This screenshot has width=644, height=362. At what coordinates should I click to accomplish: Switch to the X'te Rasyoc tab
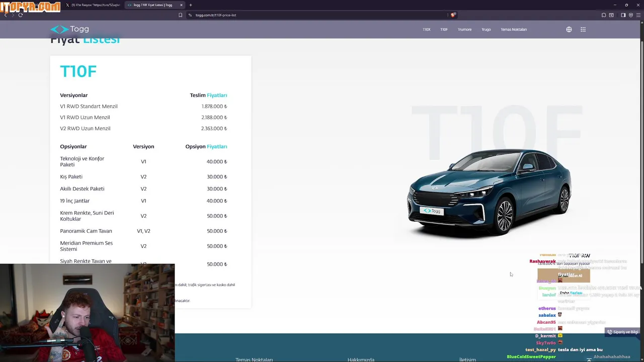(x=93, y=5)
